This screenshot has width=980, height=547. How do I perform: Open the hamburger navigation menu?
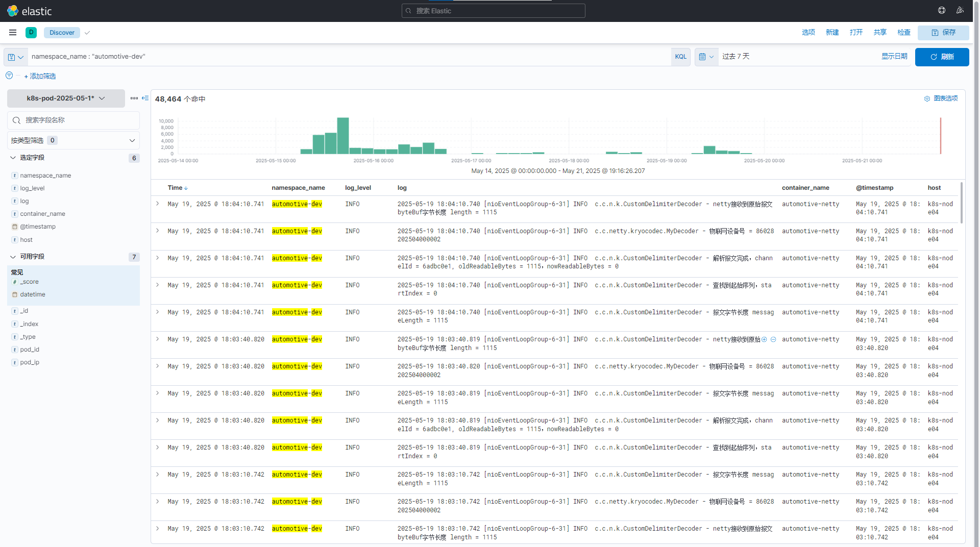(13, 33)
